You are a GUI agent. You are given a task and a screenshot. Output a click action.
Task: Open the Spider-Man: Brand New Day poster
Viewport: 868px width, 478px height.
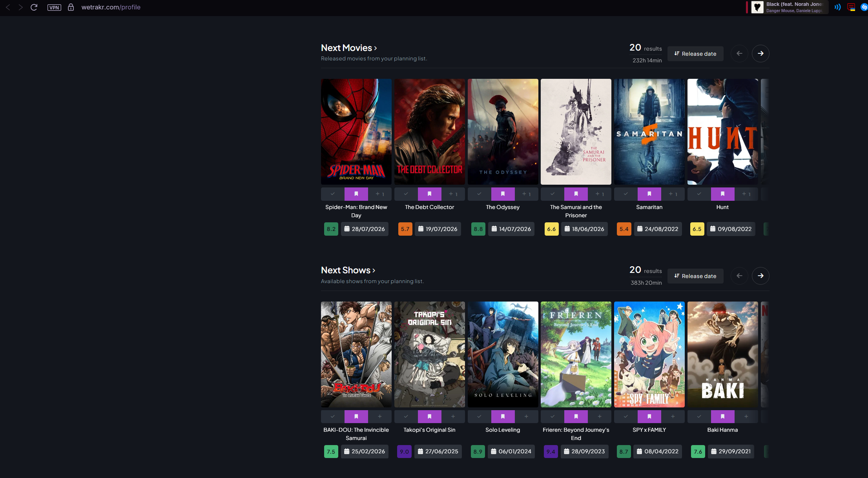356,132
